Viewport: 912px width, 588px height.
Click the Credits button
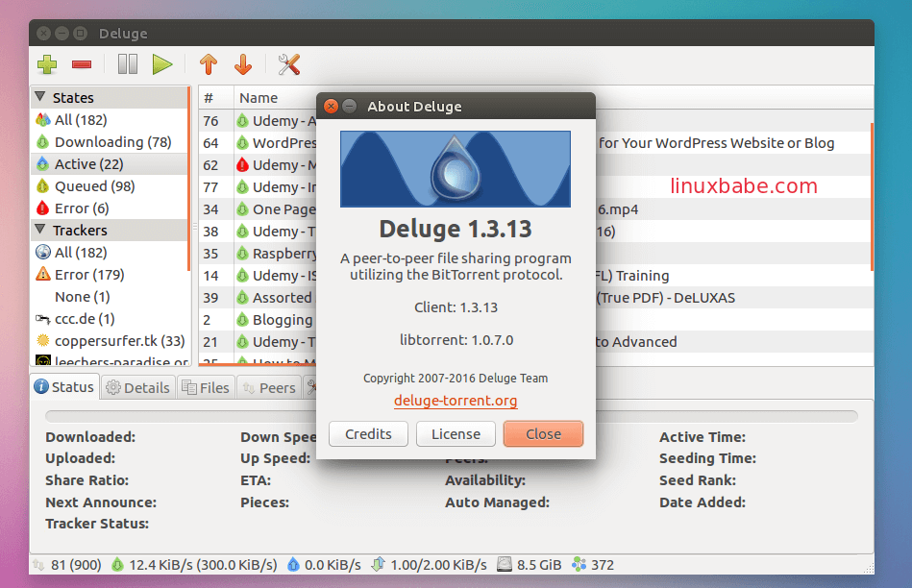[368, 434]
